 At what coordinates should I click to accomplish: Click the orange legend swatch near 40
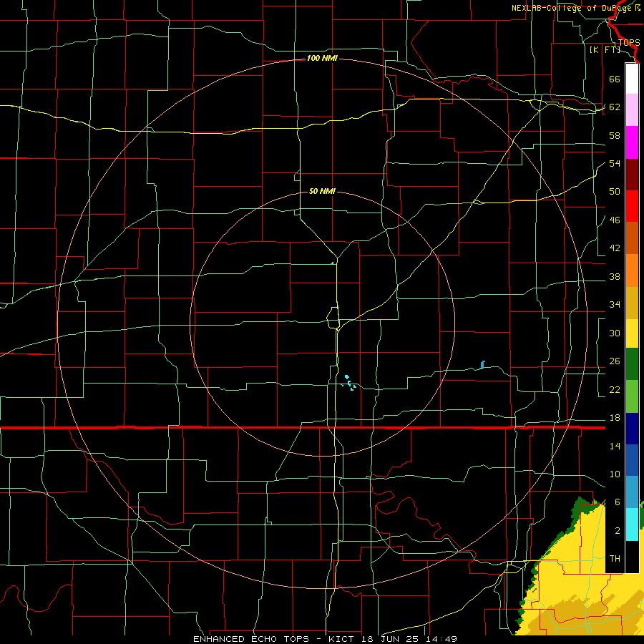(632, 270)
